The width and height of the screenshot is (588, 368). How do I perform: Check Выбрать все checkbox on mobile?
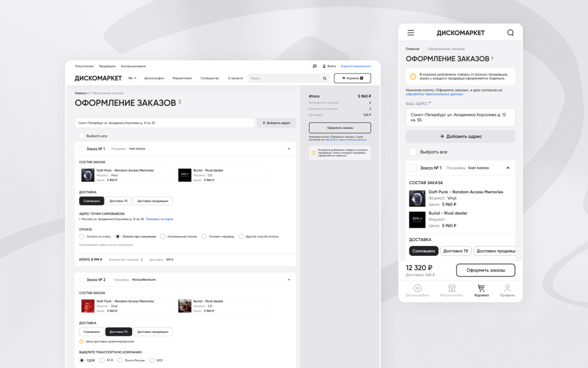pos(413,152)
